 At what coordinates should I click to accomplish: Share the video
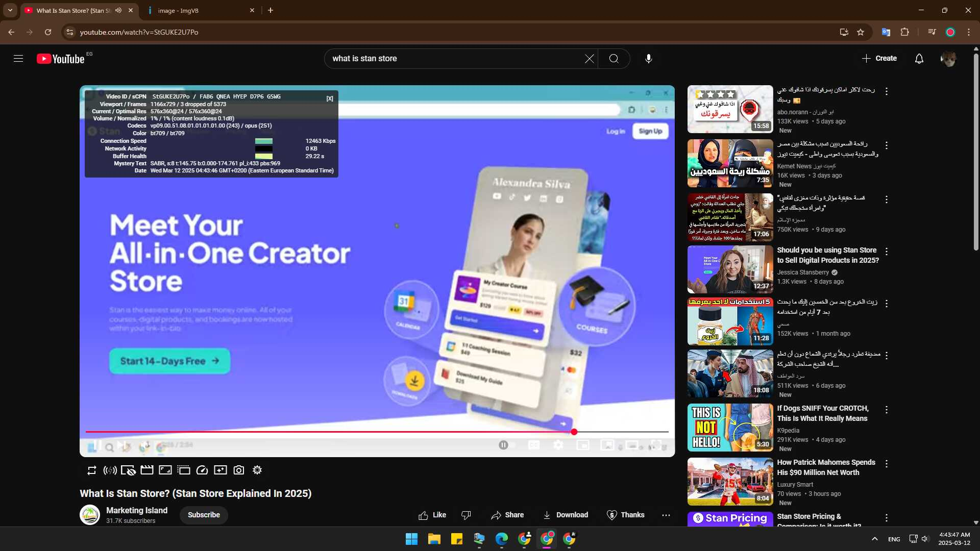click(x=507, y=515)
